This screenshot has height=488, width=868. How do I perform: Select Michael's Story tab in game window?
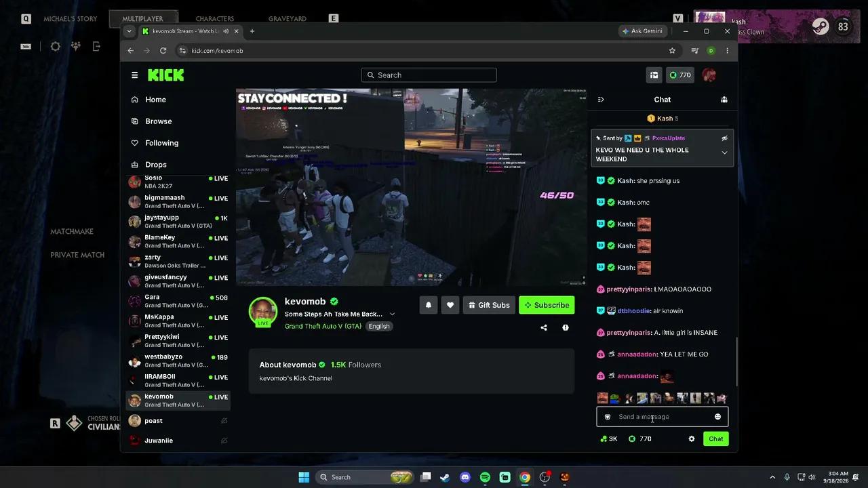(70, 19)
